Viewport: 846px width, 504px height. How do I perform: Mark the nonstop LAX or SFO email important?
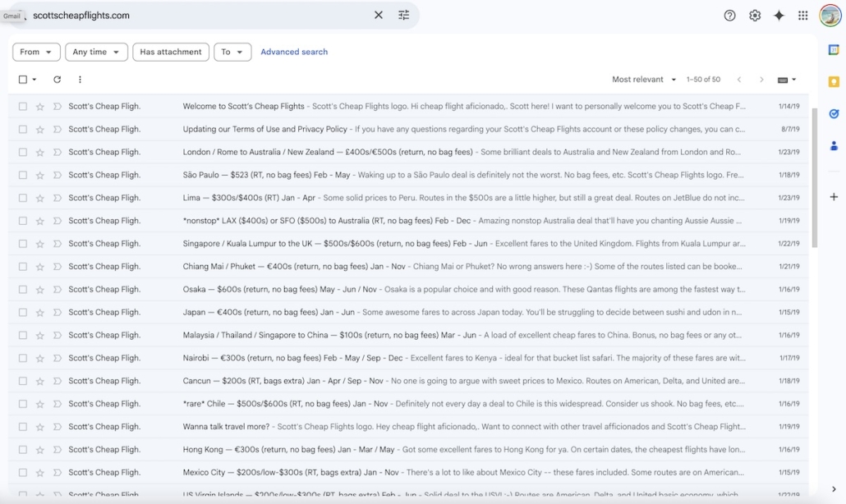click(x=57, y=221)
